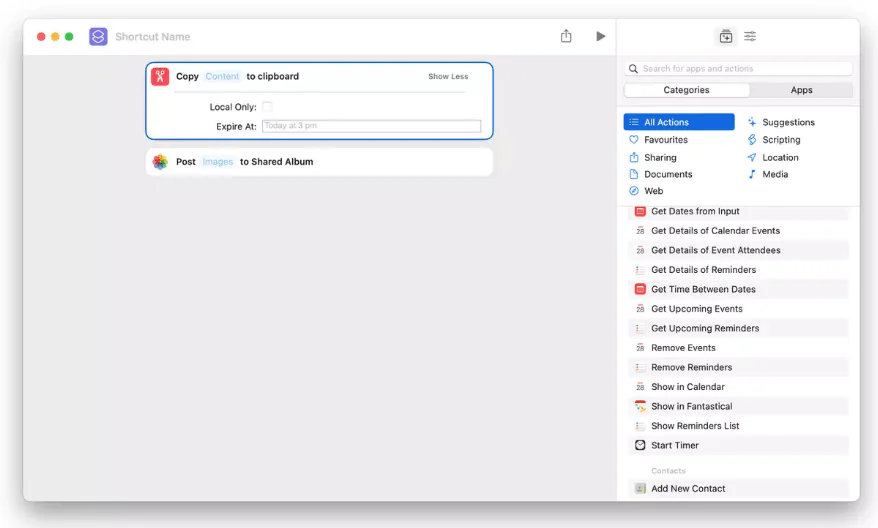
Task: Click the Photos icon on the Post action
Action: 160,162
